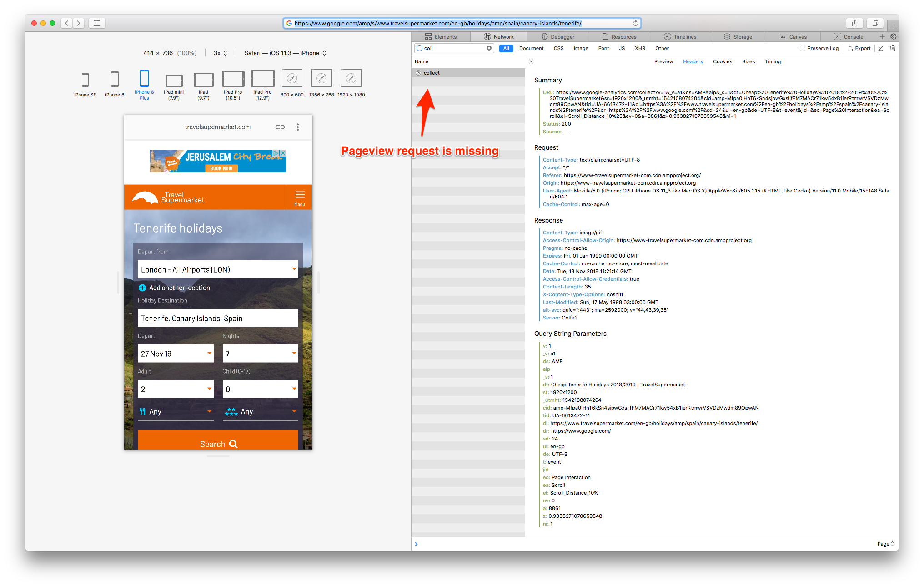Select the iPad mini device icon

(174, 81)
